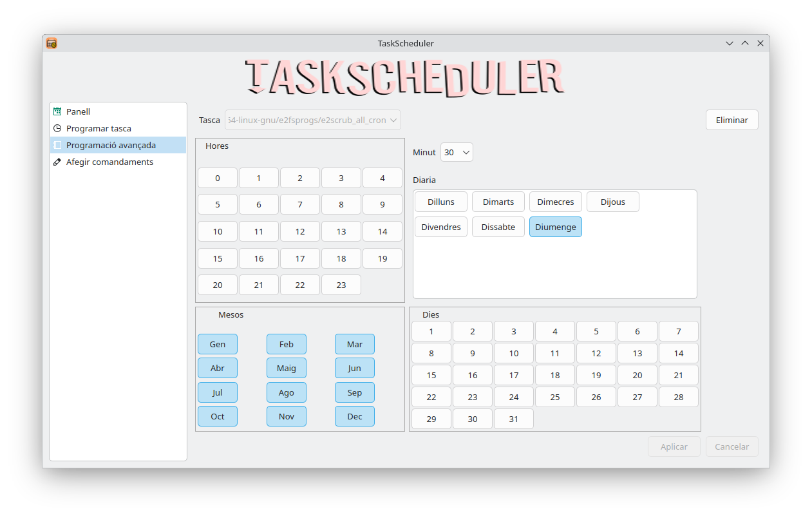This screenshot has width=812, height=518.
Task: Click the TaskScheduler app icon in title bar
Action: [52, 43]
